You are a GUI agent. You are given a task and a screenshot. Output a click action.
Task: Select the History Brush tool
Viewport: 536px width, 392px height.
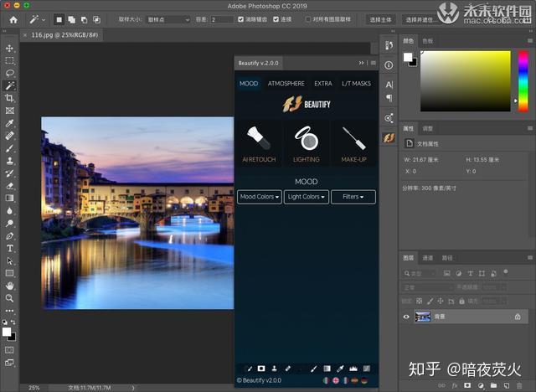click(x=9, y=173)
